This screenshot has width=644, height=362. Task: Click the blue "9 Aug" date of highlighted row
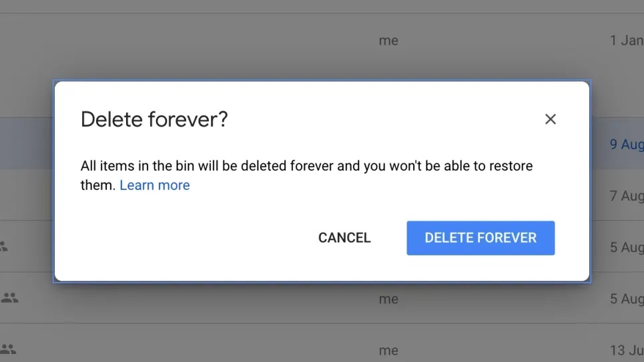pos(626,144)
